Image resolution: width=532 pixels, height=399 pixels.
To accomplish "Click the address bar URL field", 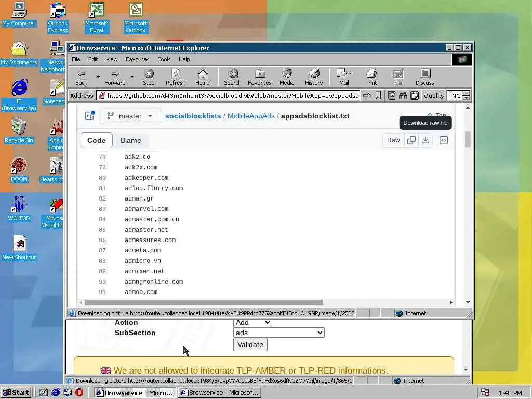I will coord(228,96).
